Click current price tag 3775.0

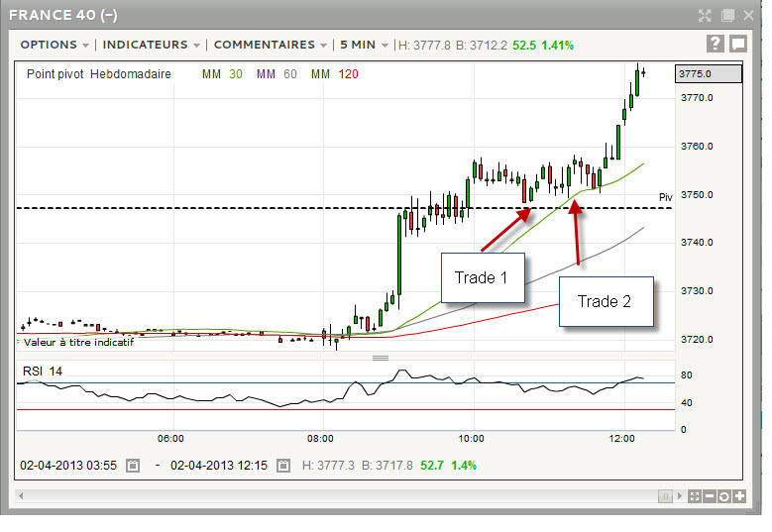[708, 74]
